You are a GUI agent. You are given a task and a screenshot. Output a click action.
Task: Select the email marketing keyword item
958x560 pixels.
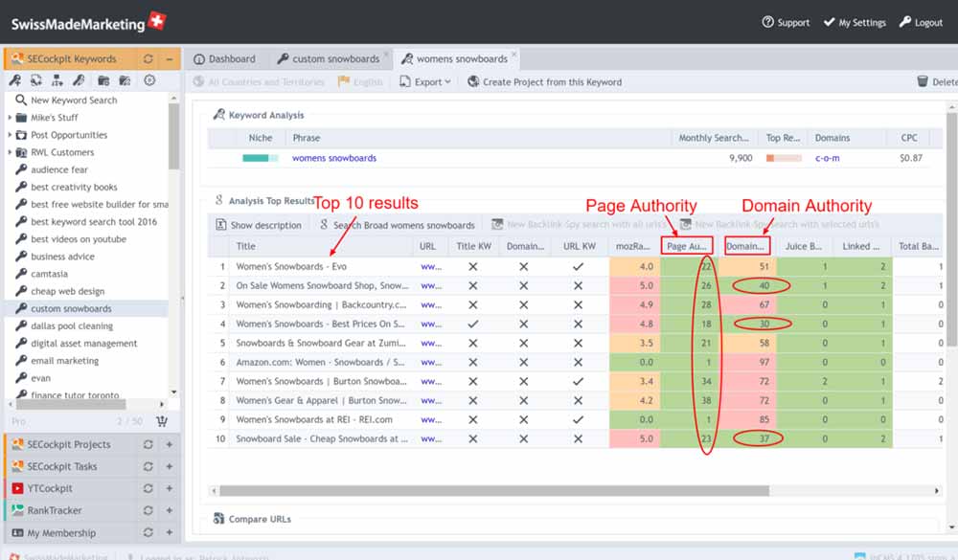click(65, 361)
